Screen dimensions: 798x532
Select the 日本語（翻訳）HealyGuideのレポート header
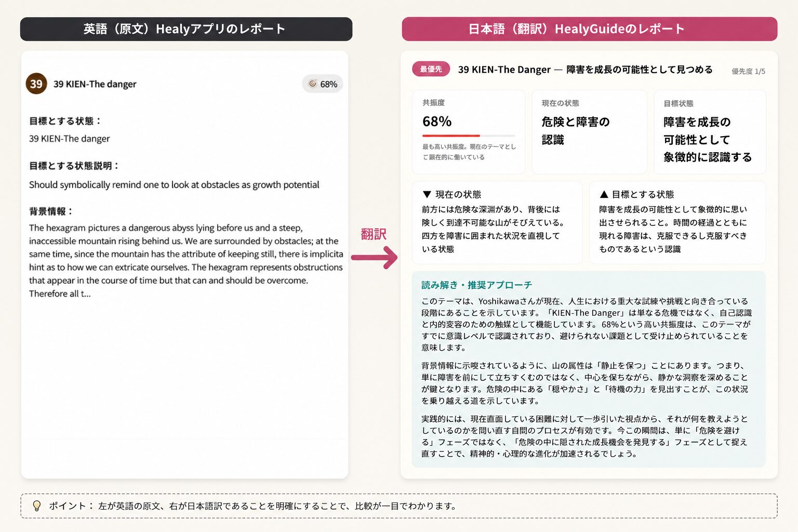coord(590,29)
